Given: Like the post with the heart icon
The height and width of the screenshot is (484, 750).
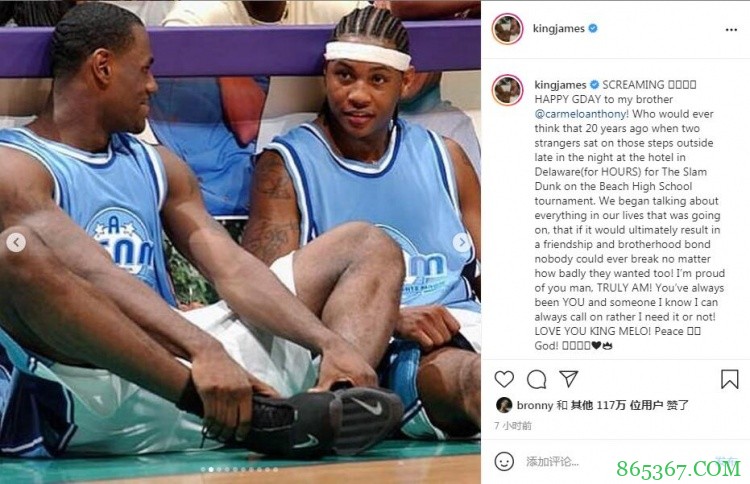Looking at the screenshot, I should [504, 379].
